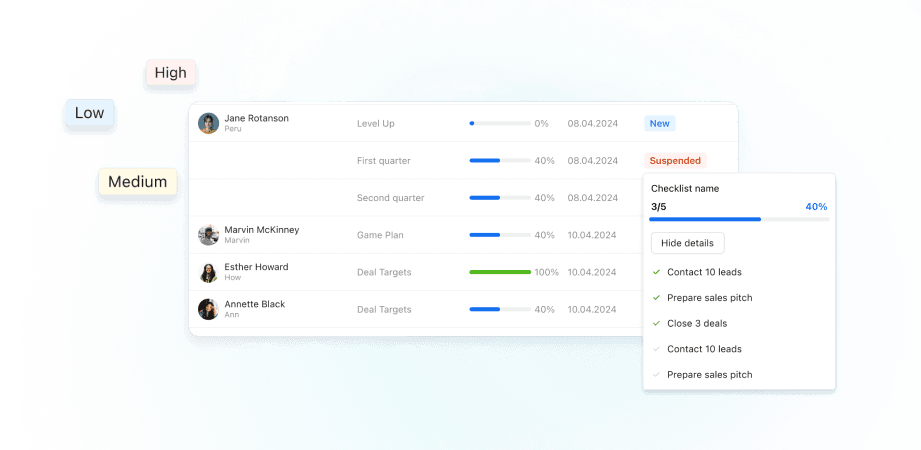Select the High priority tag
The width and height of the screenshot is (921, 450).
(171, 73)
